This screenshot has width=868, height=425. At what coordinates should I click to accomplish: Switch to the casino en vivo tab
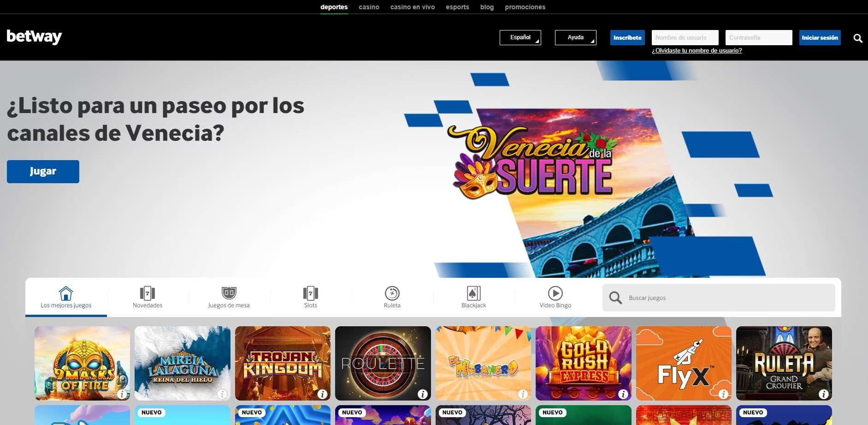pos(412,6)
